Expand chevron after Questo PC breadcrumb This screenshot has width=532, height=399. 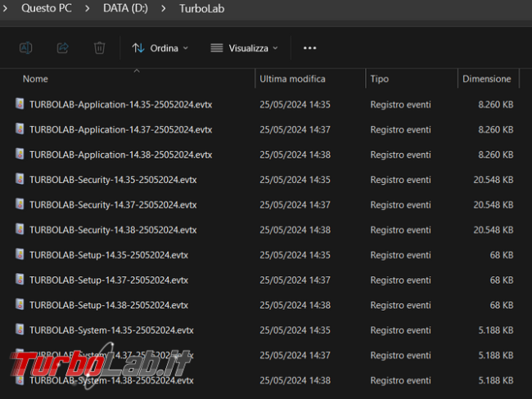coord(88,8)
